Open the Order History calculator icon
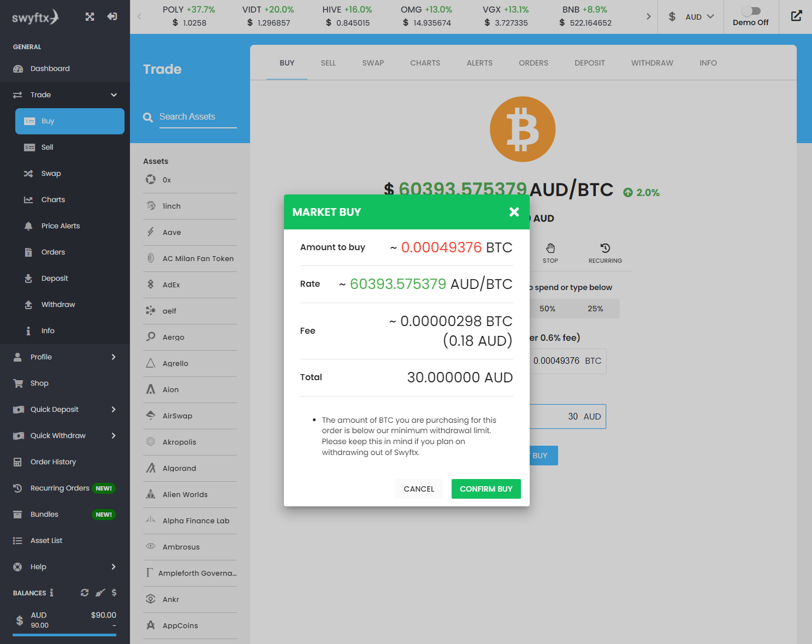Screen dimensions: 812x644 [x=17, y=462]
